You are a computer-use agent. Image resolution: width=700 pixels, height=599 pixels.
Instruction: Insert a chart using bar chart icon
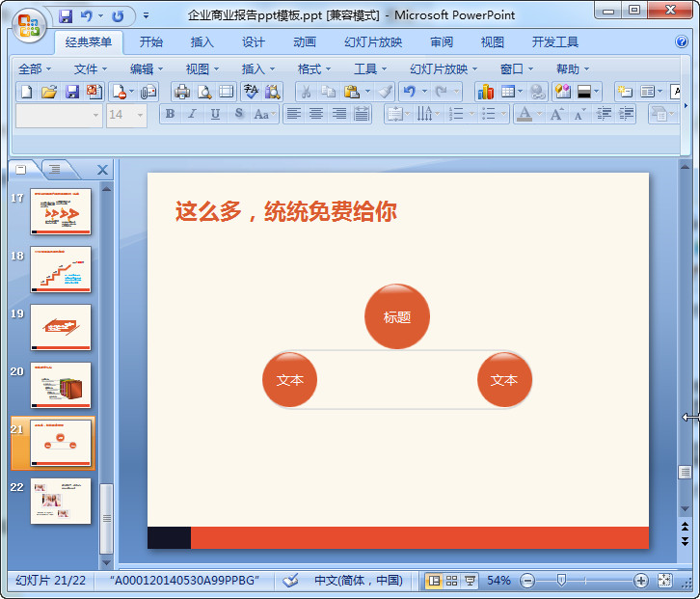point(485,92)
